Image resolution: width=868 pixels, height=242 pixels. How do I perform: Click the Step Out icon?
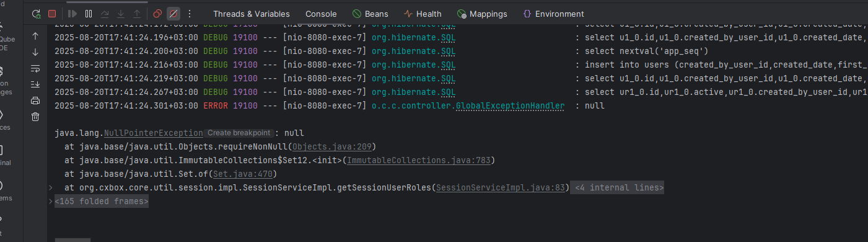(x=137, y=13)
